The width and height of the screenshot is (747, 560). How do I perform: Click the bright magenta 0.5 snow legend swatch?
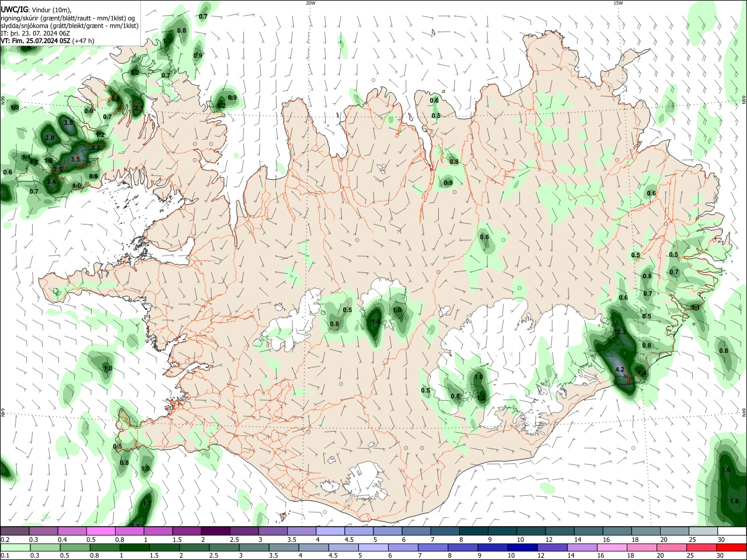coord(101,531)
